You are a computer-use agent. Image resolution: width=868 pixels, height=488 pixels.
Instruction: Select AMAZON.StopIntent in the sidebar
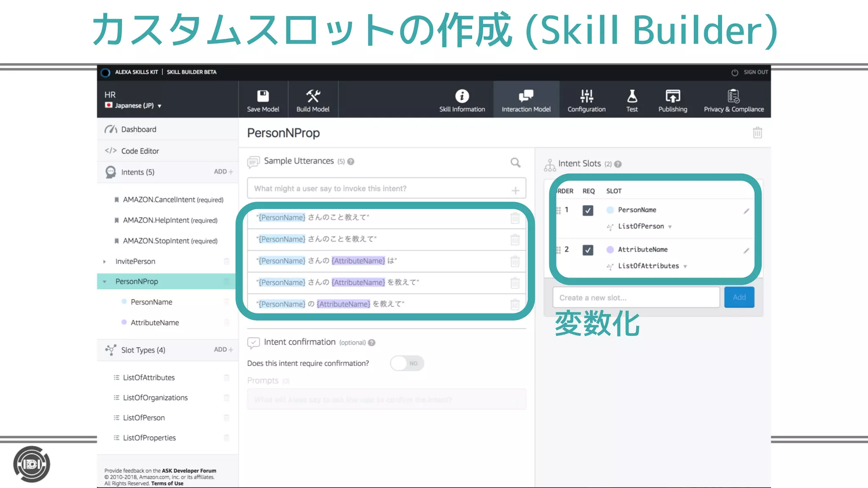pyautogui.click(x=170, y=241)
